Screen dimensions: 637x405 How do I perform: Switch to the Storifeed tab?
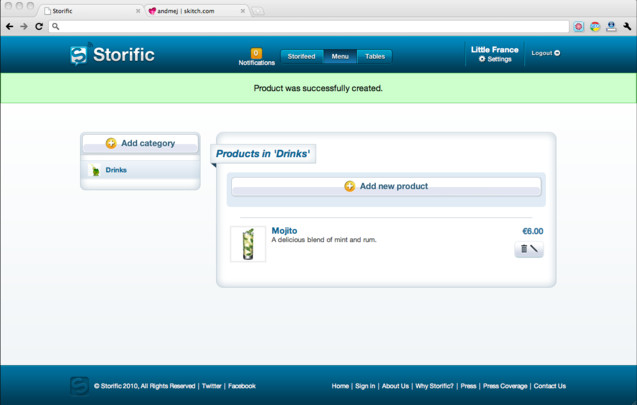pos(301,57)
